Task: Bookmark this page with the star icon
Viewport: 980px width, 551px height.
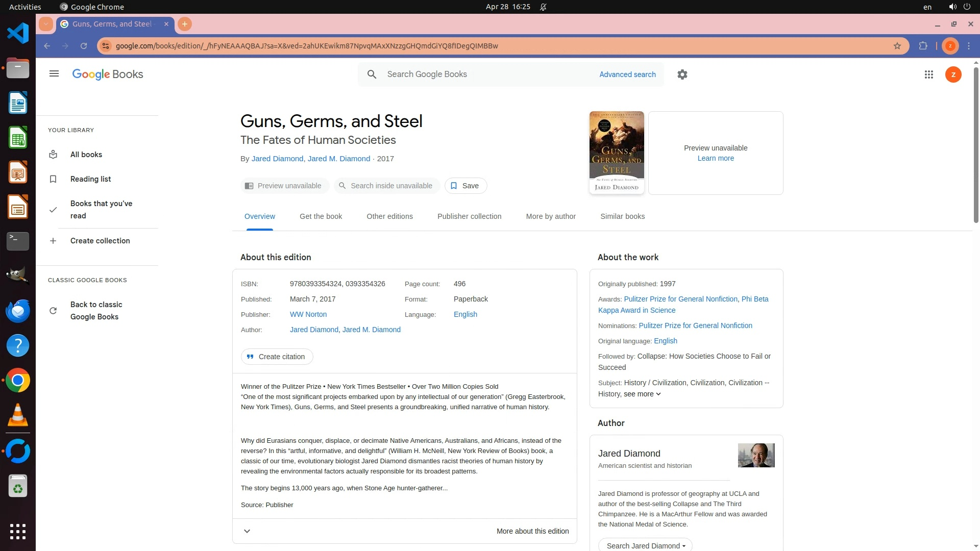Action: [897, 46]
